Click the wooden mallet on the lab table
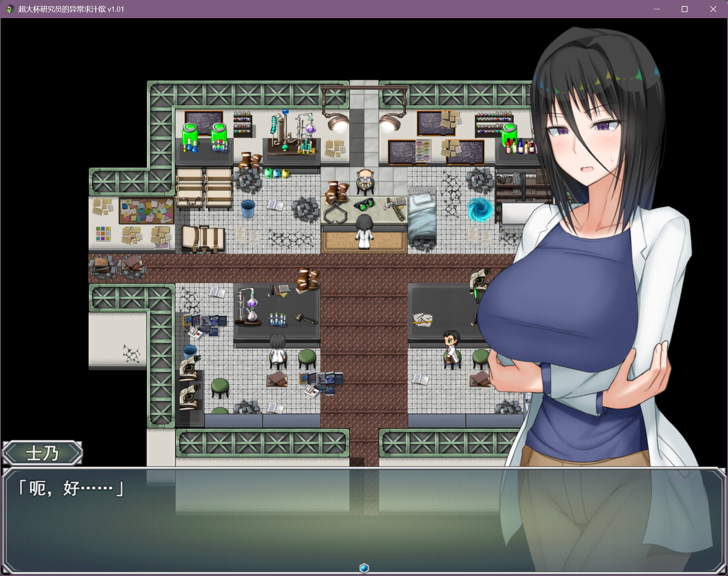Viewport: 728px width, 576px height. (x=306, y=319)
